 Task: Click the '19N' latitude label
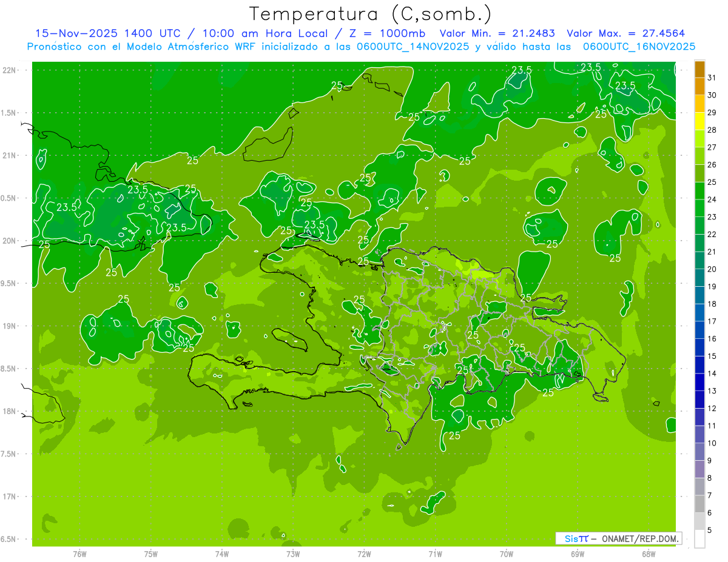coord(9,326)
